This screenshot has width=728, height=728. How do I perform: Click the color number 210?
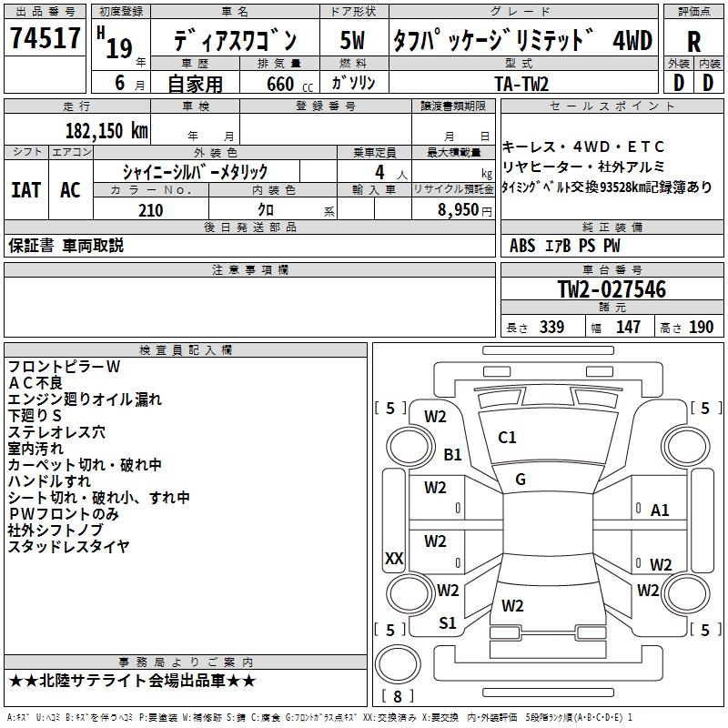(150, 210)
